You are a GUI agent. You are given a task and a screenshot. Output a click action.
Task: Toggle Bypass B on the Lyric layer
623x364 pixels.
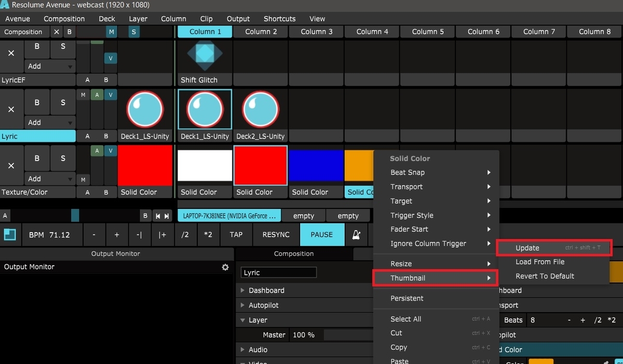pyautogui.click(x=37, y=103)
